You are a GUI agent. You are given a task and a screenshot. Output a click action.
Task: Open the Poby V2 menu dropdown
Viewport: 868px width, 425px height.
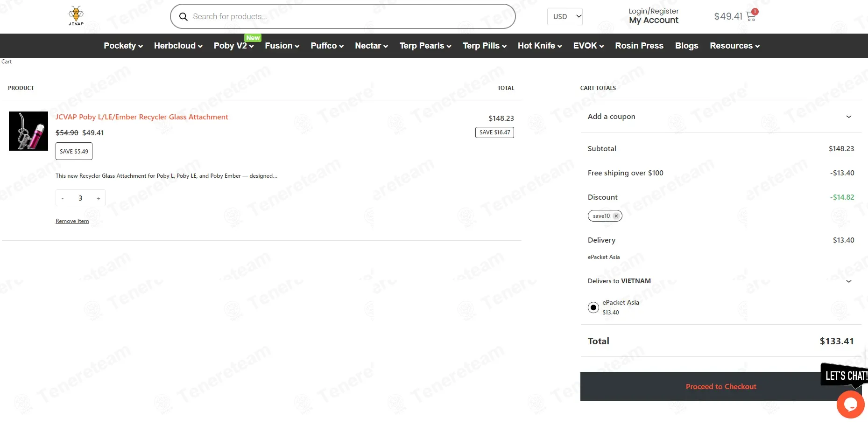[x=233, y=46]
